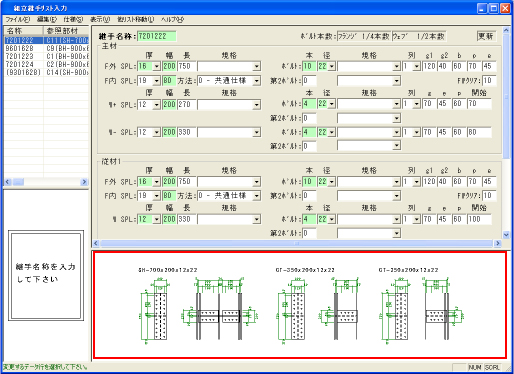Click 主材 FPクリア field showing 10
Viewport: 514px width, 374px height.
[x=489, y=80]
